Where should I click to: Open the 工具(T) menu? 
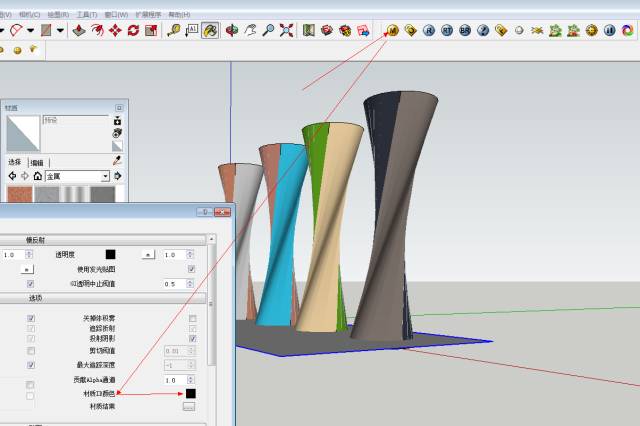[x=86, y=15]
